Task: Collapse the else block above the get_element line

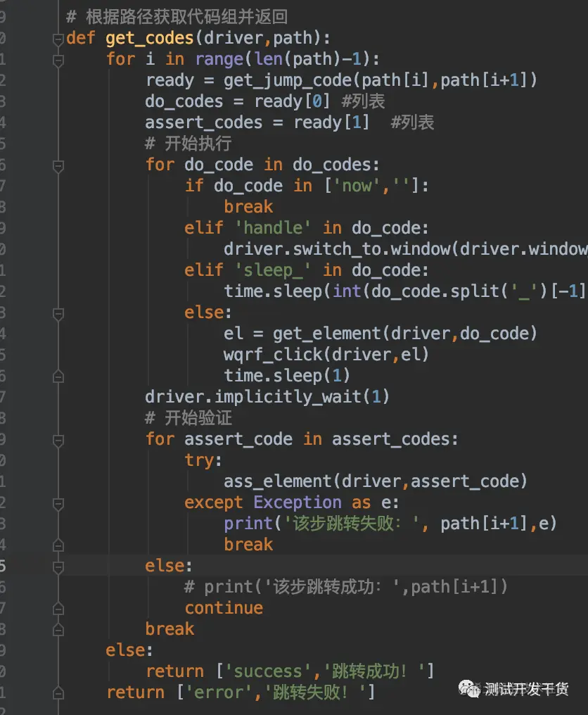Action: [58, 314]
